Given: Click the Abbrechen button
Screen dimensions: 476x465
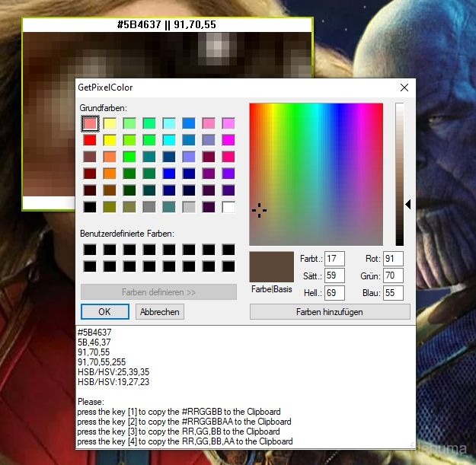Looking at the screenshot, I should click(160, 312).
